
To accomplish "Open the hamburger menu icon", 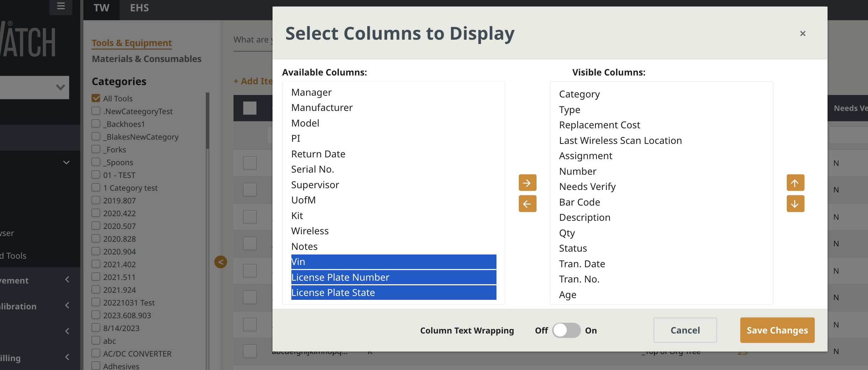I will click(61, 6).
